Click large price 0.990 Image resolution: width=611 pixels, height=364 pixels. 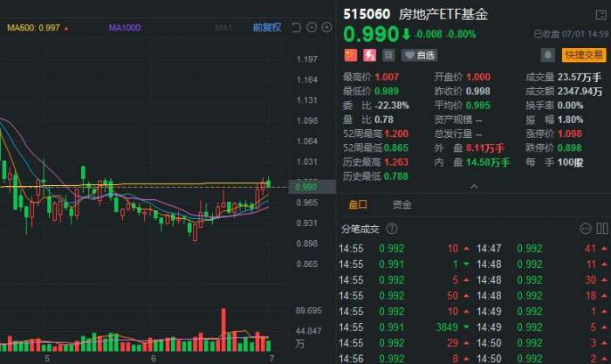click(x=371, y=34)
